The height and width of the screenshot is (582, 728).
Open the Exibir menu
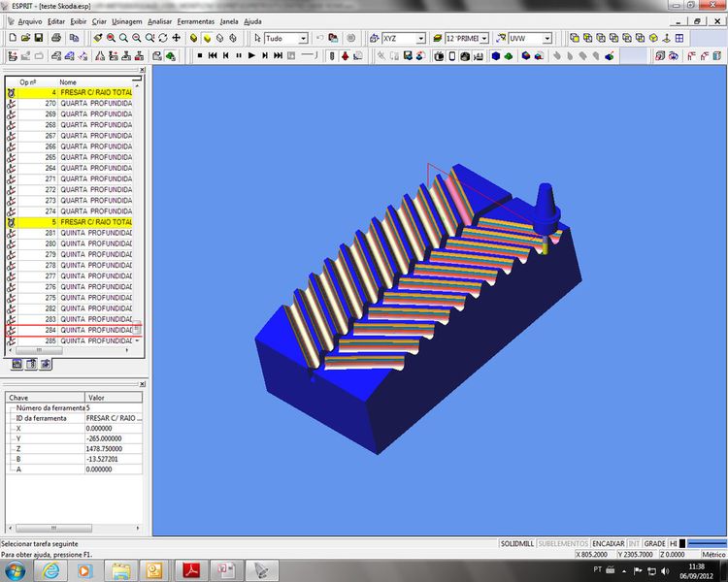tap(79, 21)
